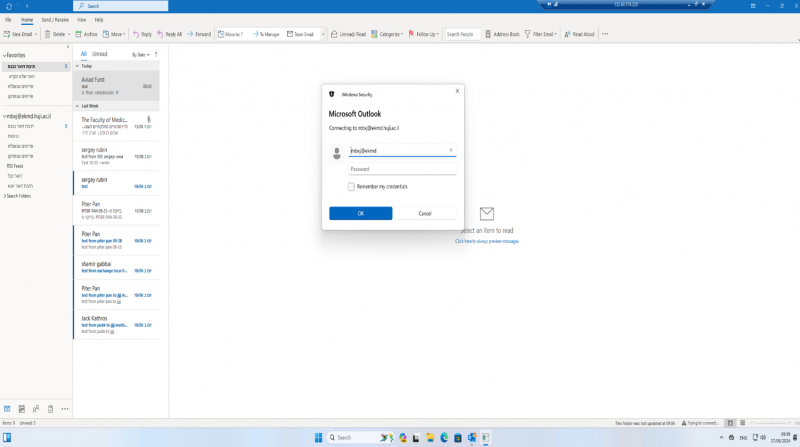Forward the selected email
The image size is (800, 447).
(x=199, y=34)
